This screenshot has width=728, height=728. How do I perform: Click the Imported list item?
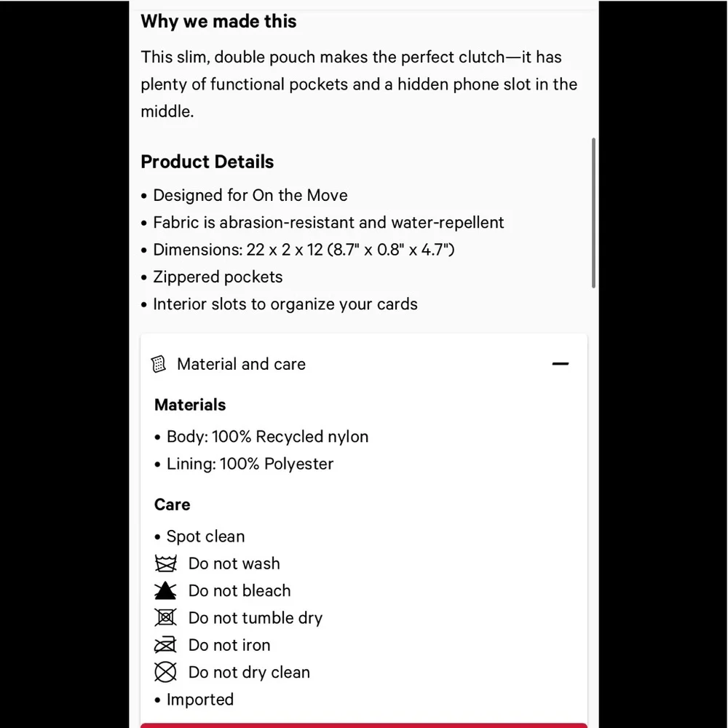(x=199, y=700)
